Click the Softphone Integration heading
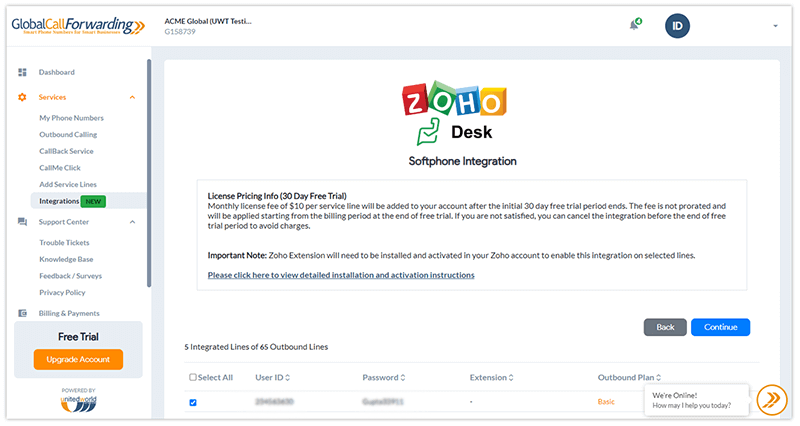The image size is (800, 426). pos(462,161)
